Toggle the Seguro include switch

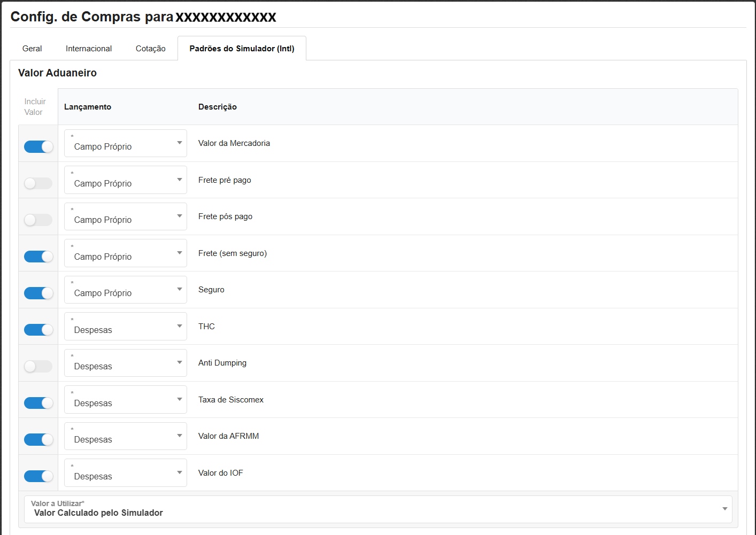coord(38,293)
